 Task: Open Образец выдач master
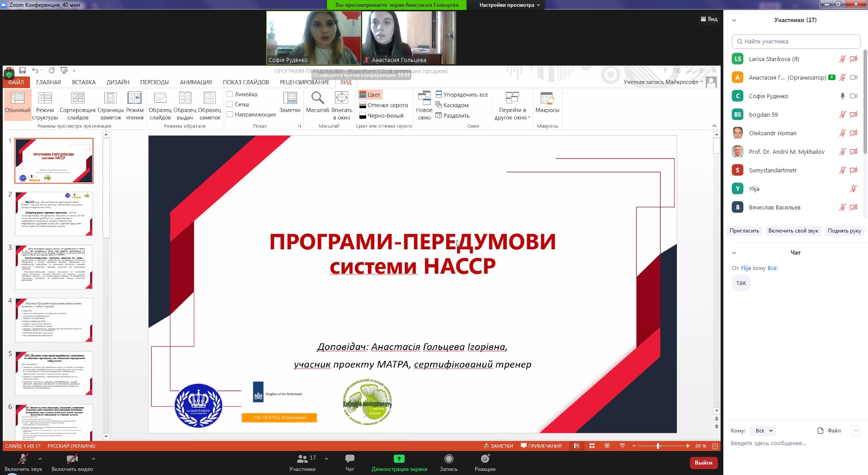tap(185, 105)
